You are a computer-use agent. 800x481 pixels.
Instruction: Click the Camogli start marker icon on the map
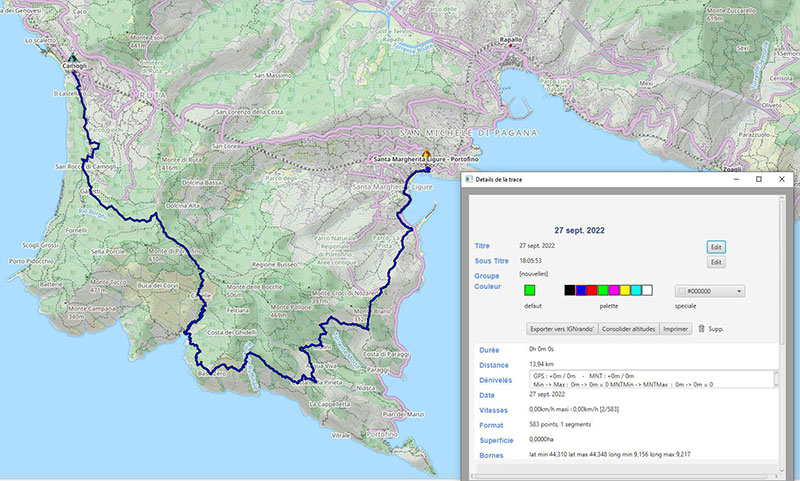[71, 57]
